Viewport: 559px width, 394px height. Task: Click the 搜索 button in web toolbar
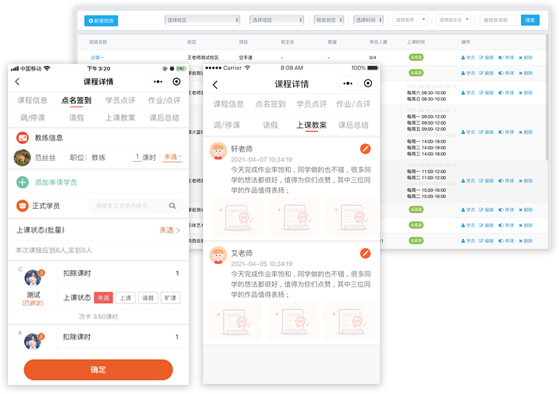pyautogui.click(x=530, y=20)
